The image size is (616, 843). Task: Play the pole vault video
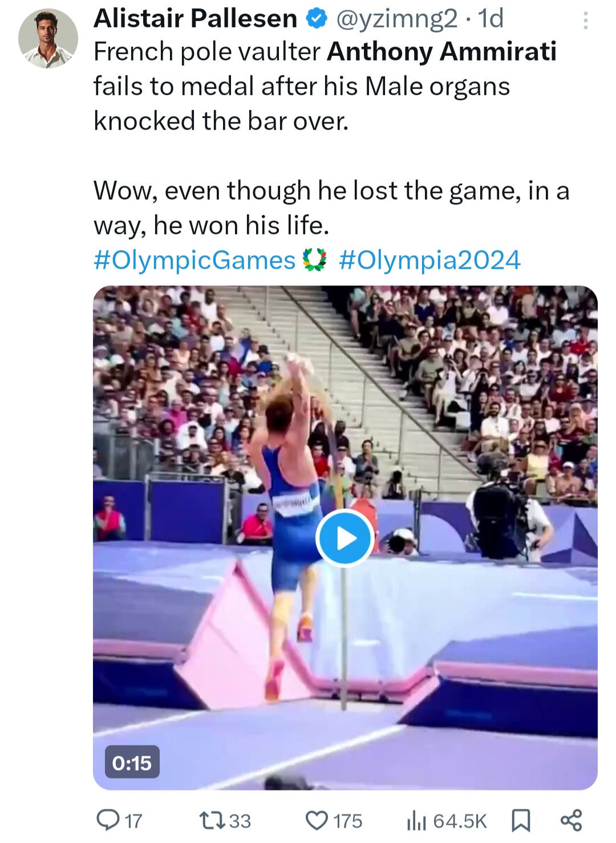pos(345,537)
